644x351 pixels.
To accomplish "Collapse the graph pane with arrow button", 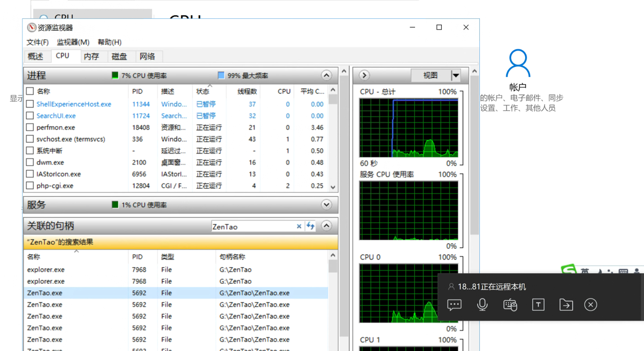I will 364,75.
